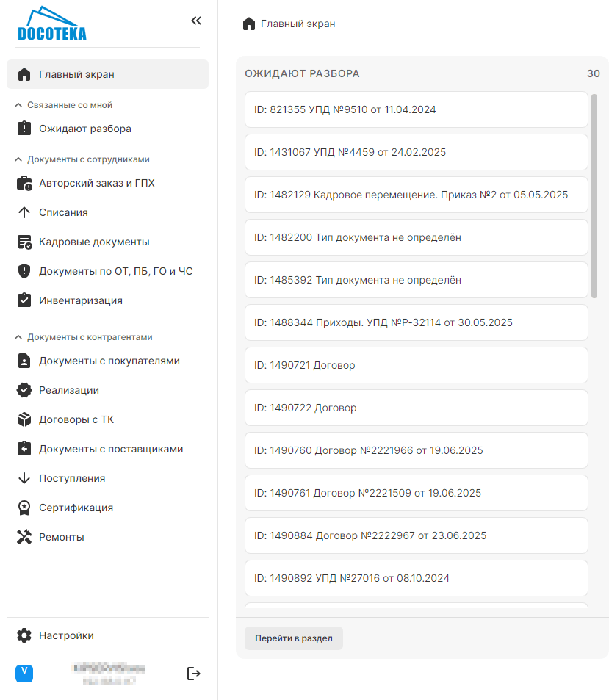Click the Сертификация badge icon
The height and width of the screenshot is (700, 609).
pyautogui.click(x=25, y=508)
